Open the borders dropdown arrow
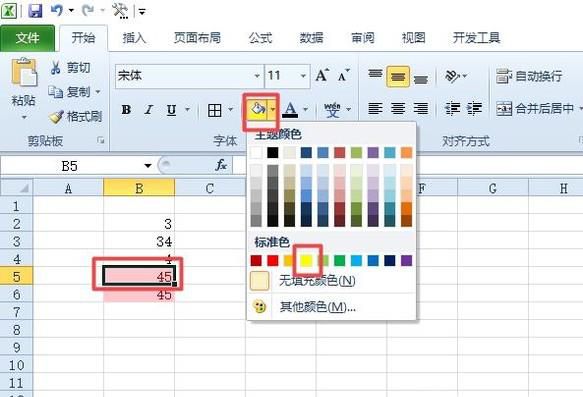This screenshot has width=583, height=397. [x=231, y=110]
